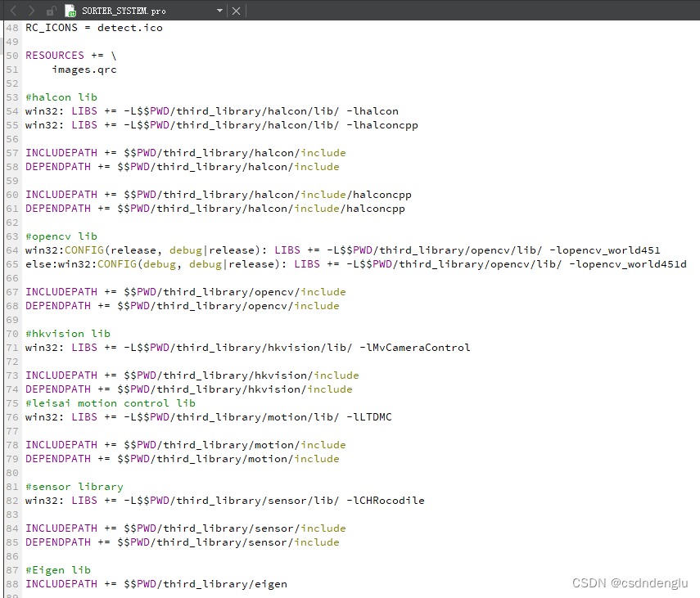Click INCLUDEPATH on opencv line 67
This screenshot has width=700, height=598.
pyautogui.click(x=61, y=292)
